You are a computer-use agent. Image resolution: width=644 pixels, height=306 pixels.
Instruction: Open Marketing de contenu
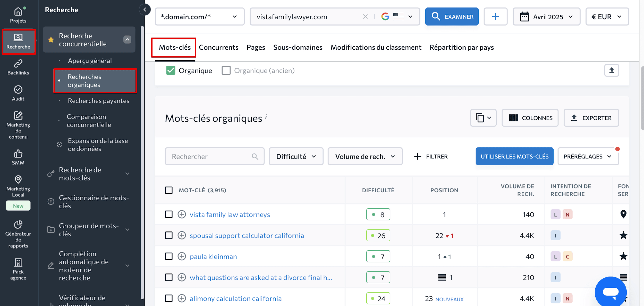pos(18,125)
